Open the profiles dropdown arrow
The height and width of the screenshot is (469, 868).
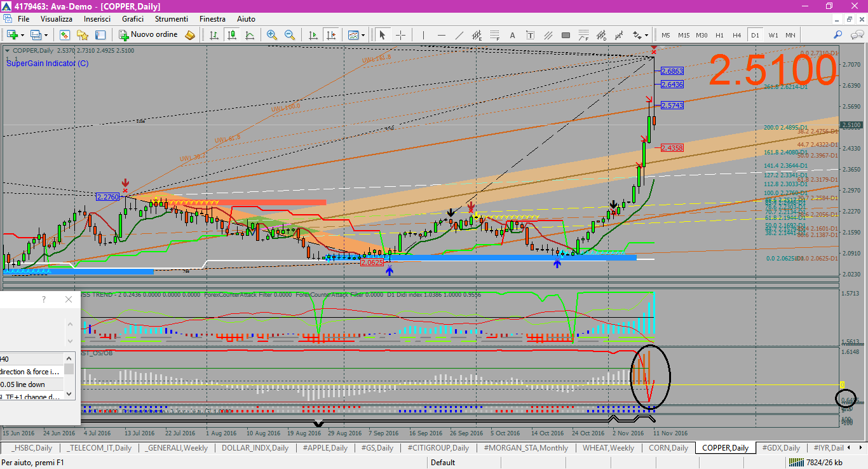click(46, 35)
